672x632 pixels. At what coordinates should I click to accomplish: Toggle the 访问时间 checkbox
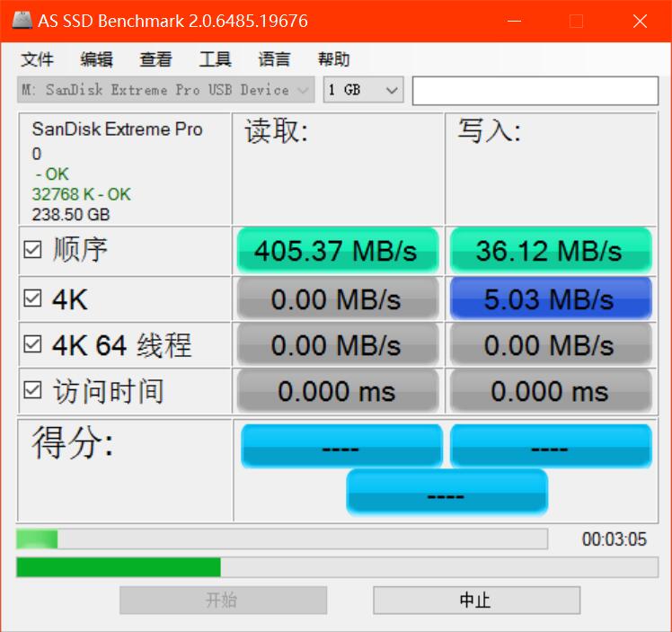33,391
